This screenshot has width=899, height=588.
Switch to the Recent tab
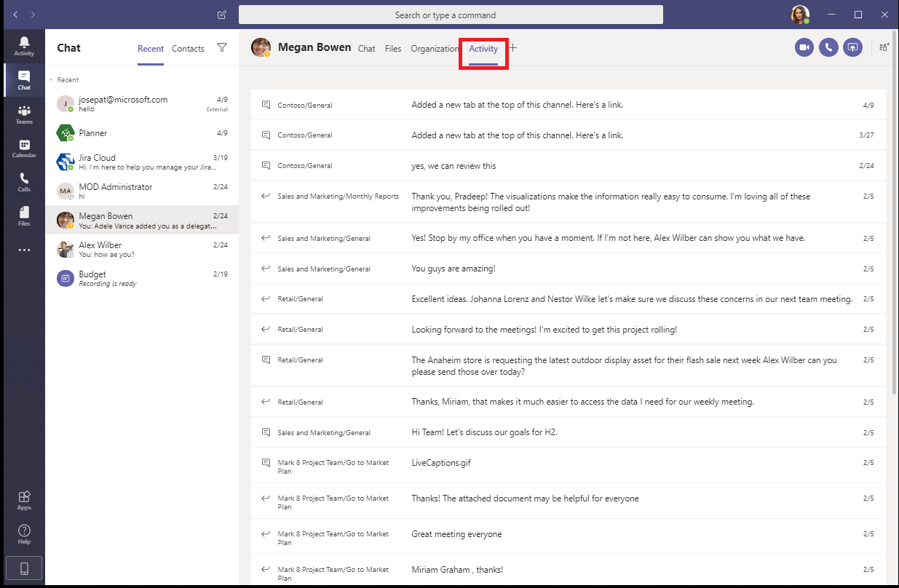point(151,49)
